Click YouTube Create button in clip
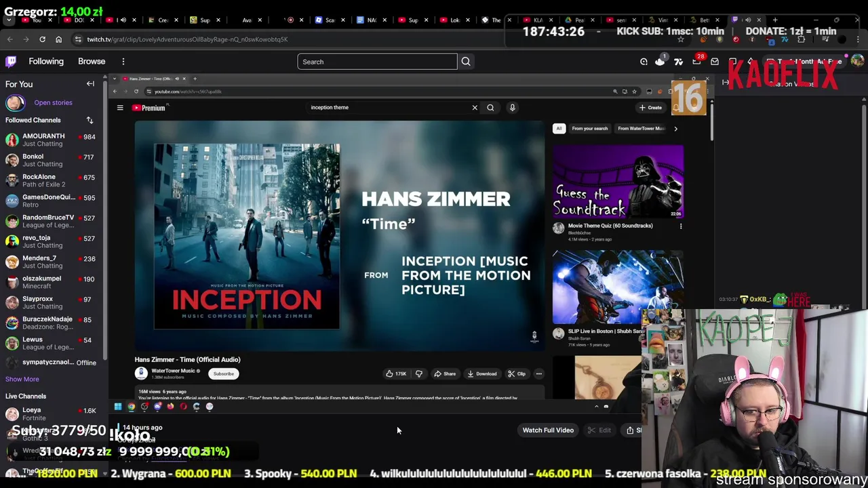This screenshot has height=488, width=868. tap(650, 108)
